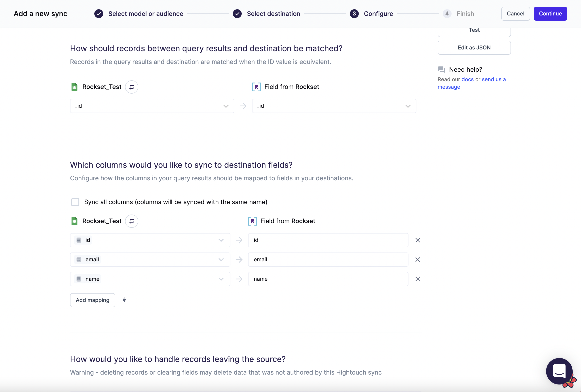Click the Continue button
The height and width of the screenshot is (392, 581).
[550, 14]
